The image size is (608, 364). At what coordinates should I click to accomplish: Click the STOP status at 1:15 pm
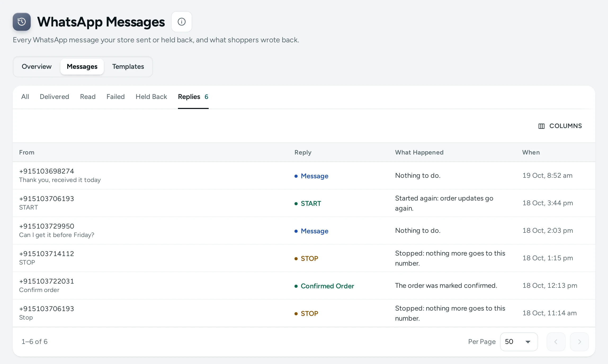[x=306, y=258]
